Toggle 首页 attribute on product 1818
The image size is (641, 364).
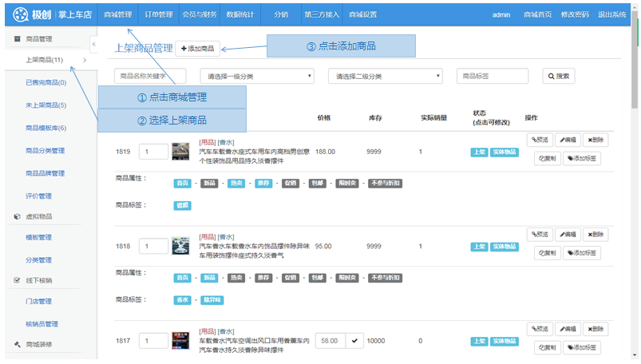tap(184, 278)
